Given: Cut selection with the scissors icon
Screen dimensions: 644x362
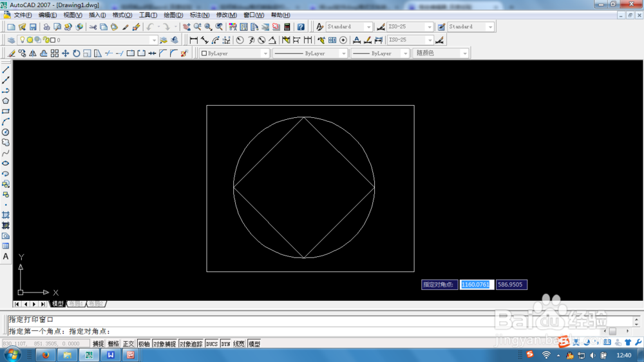Looking at the screenshot, I should (x=93, y=26).
